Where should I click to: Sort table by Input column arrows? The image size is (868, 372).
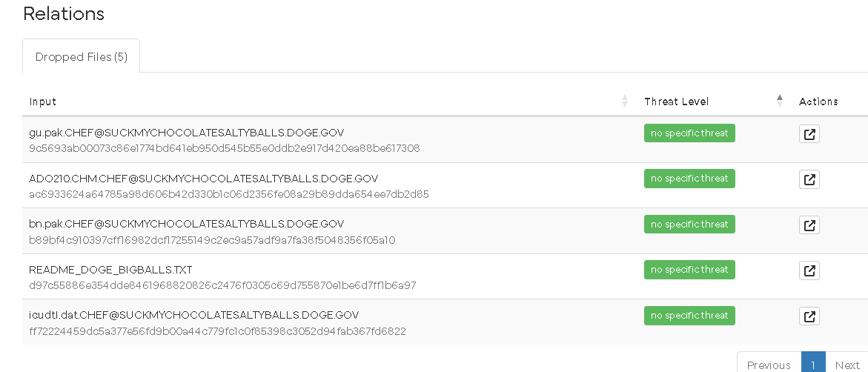625,102
